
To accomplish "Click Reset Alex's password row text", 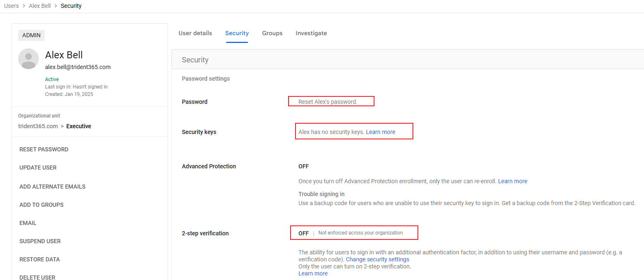I will (328, 102).
